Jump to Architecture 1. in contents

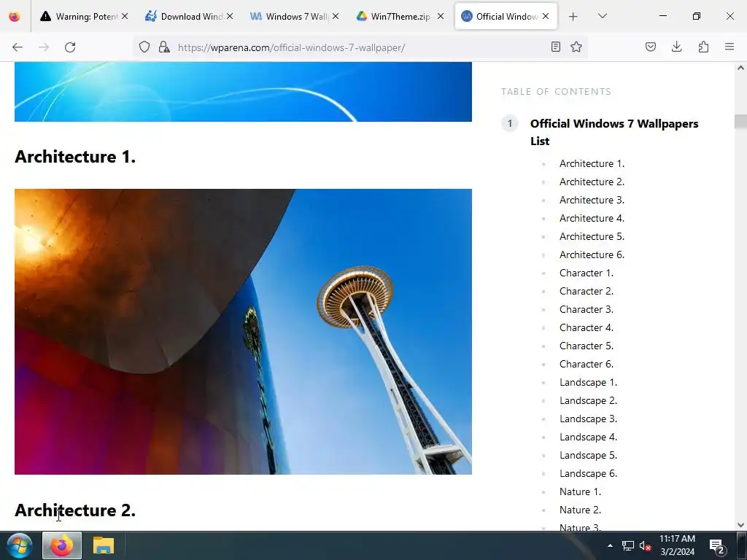592,164
